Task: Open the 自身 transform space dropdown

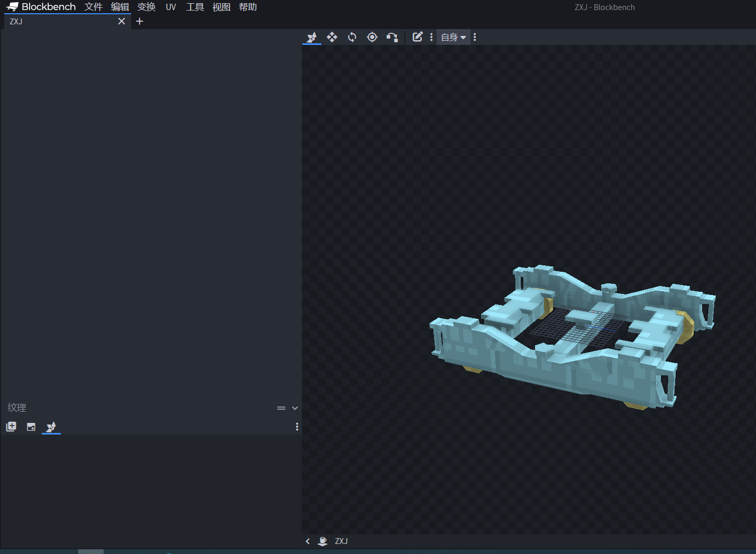Action: [454, 37]
